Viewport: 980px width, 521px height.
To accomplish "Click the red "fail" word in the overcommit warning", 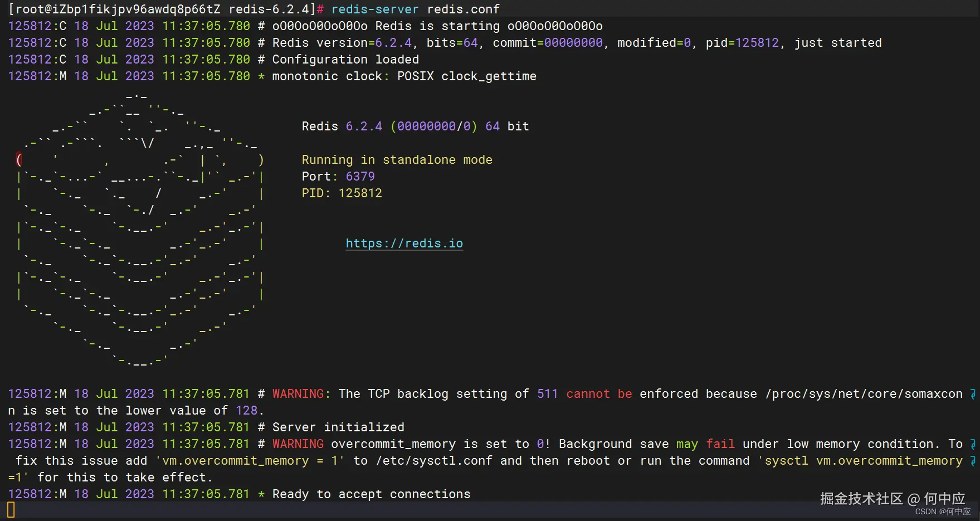I will click(x=720, y=444).
